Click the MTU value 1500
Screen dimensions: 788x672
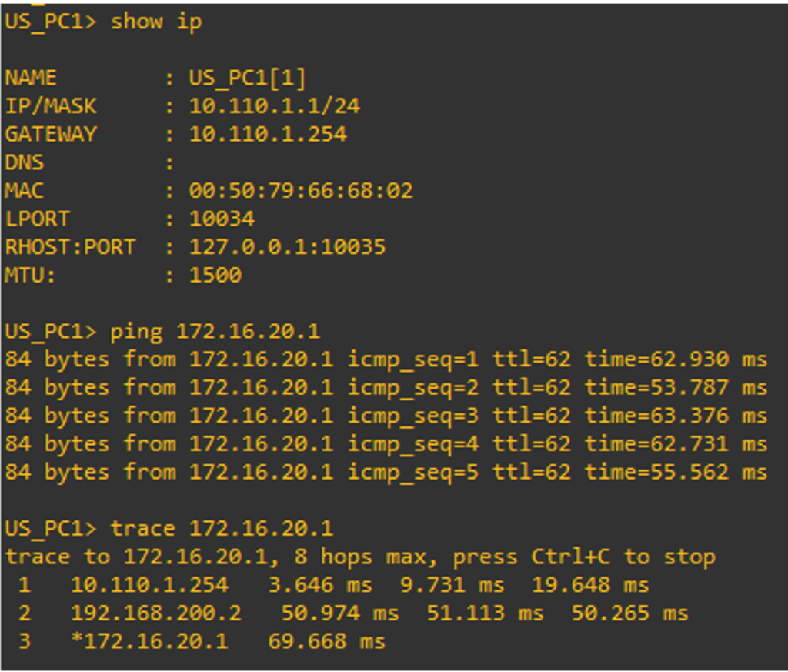pyautogui.click(x=215, y=275)
